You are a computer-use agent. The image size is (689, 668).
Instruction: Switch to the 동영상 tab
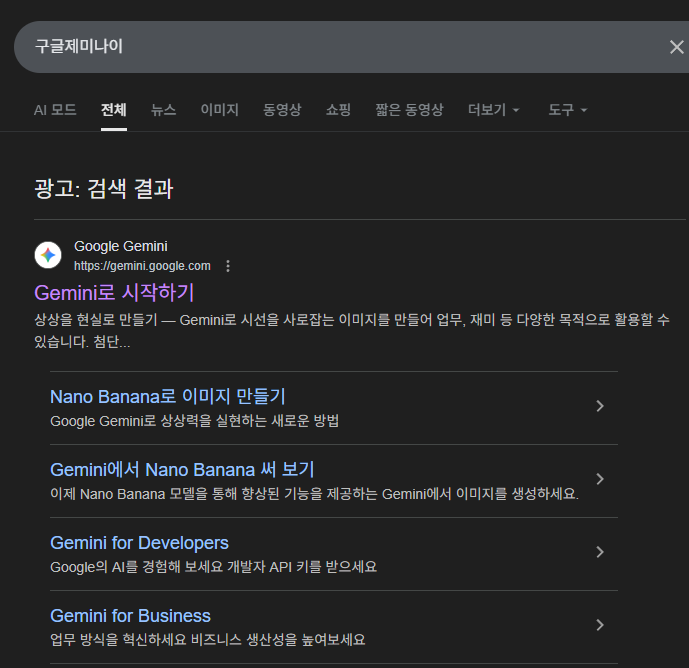282,109
